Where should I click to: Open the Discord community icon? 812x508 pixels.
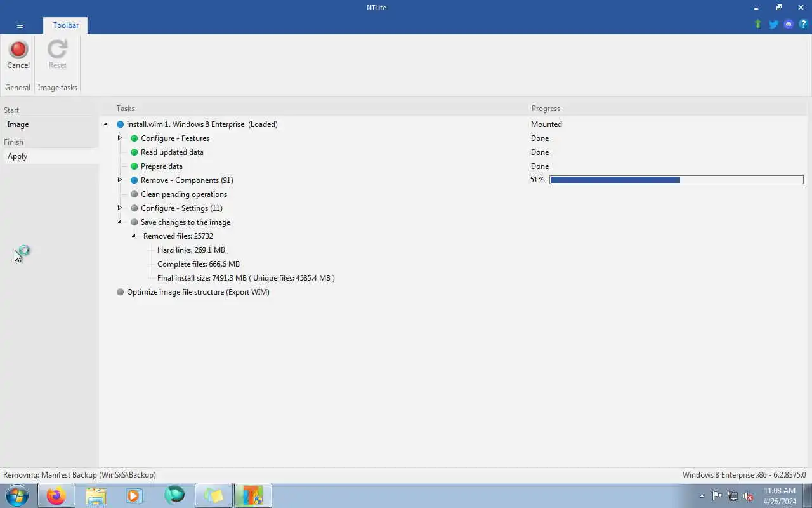coord(789,24)
